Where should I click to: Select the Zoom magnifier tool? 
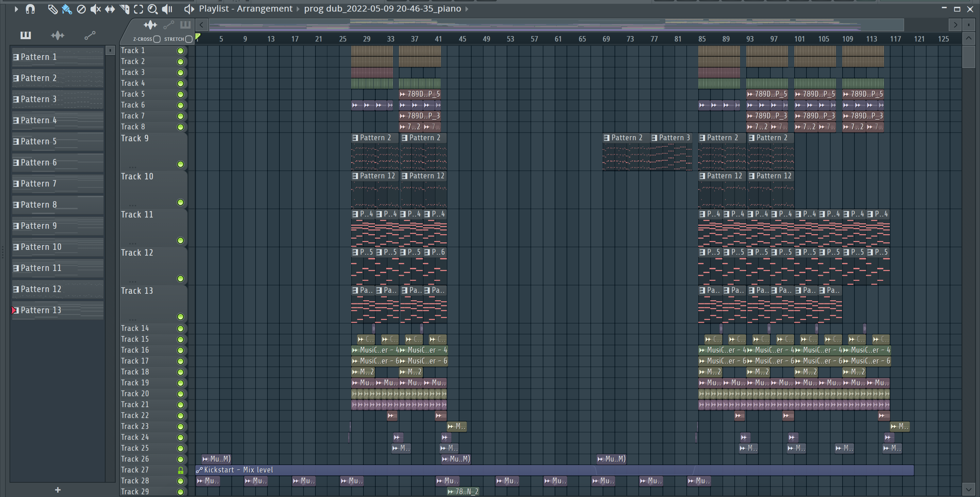tap(152, 9)
